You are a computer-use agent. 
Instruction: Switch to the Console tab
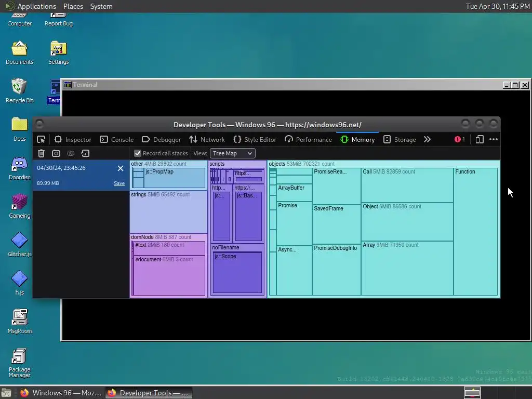click(x=117, y=139)
